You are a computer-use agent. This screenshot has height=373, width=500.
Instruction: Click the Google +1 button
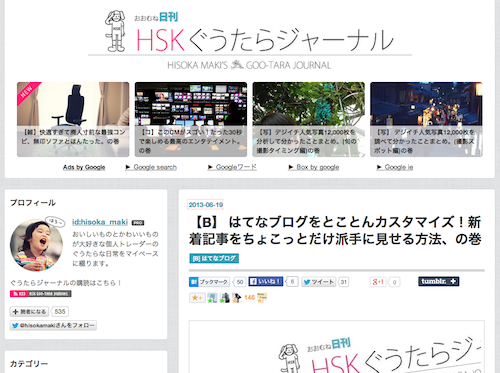pyautogui.click(x=378, y=282)
